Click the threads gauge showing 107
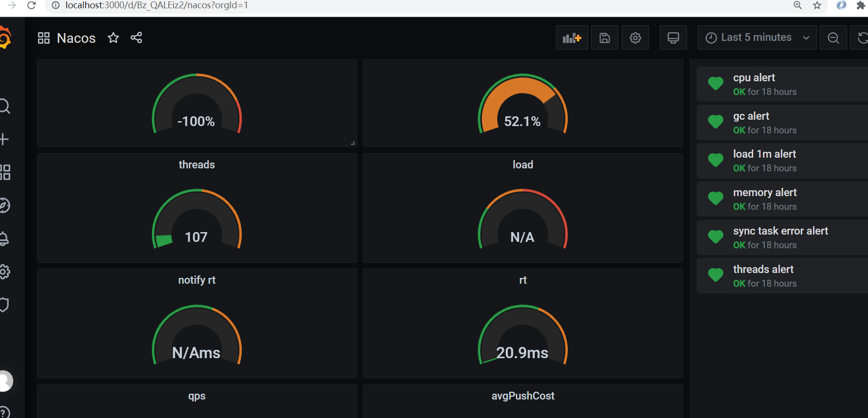Image resolution: width=868 pixels, height=418 pixels. [x=197, y=219]
